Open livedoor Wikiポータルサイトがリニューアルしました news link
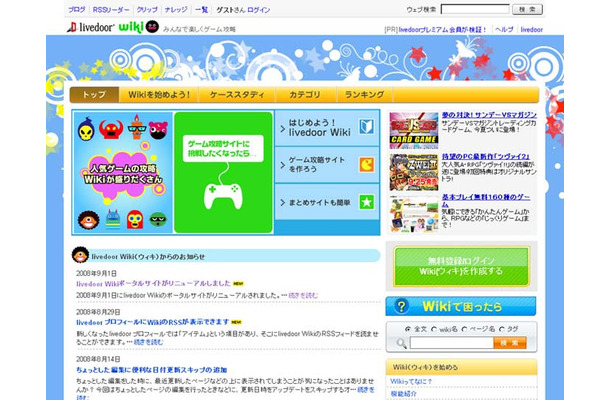Image resolution: width=610 pixels, height=400 pixels. coord(154,284)
